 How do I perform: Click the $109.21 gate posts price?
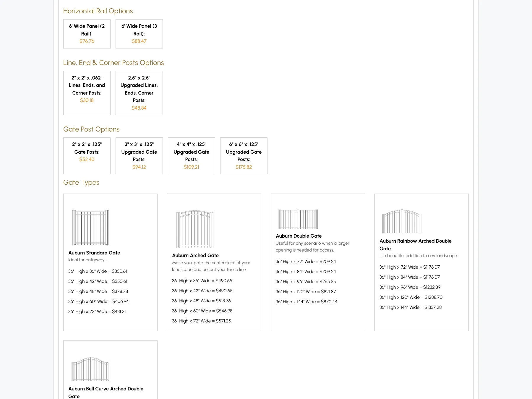click(x=191, y=167)
